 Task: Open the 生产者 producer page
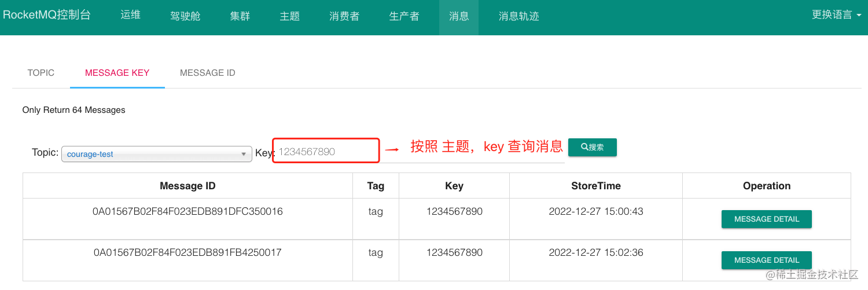click(x=404, y=16)
